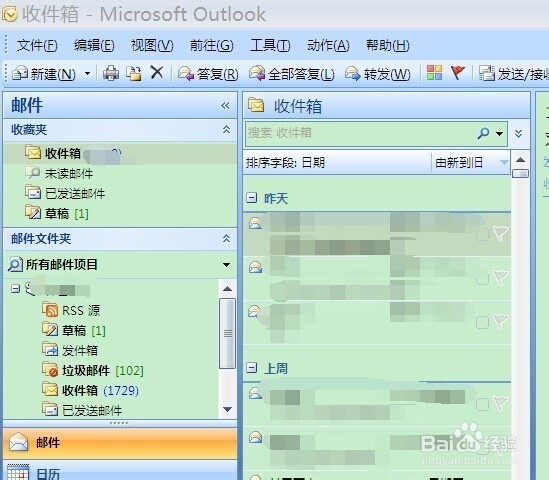Open the 视图(V) menu
The height and width of the screenshot is (480, 549).
(x=152, y=45)
